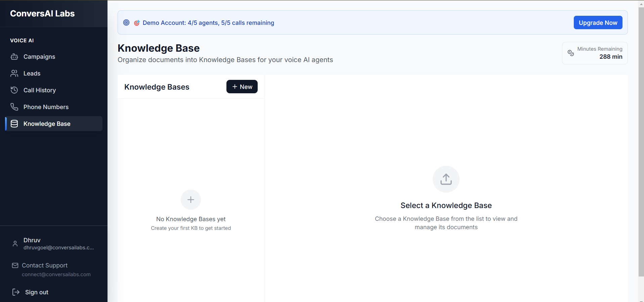
Task: Click the Phone Numbers handset icon
Action: tap(14, 107)
